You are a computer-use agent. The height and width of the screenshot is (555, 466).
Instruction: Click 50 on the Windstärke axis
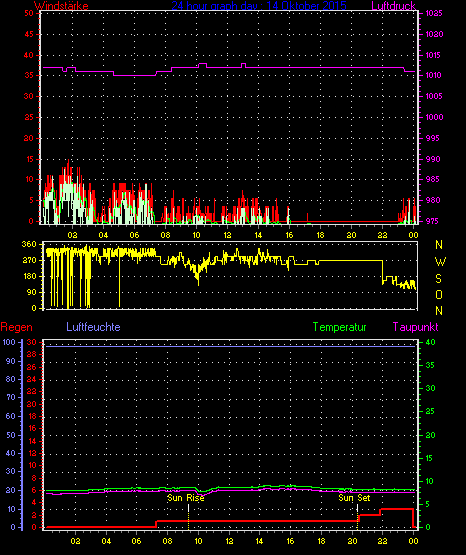click(x=29, y=13)
